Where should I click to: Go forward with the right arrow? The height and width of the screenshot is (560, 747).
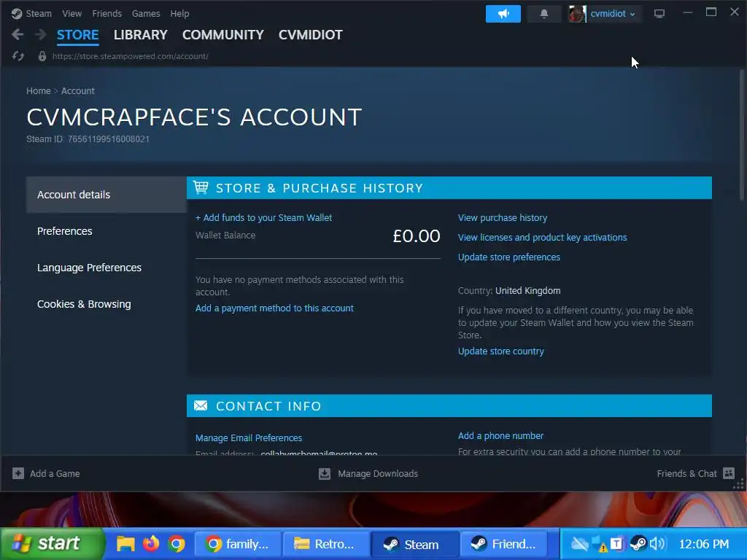41,34
